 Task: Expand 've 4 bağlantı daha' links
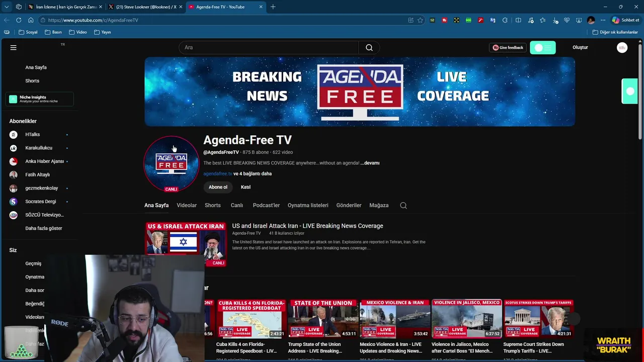[x=253, y=173]
